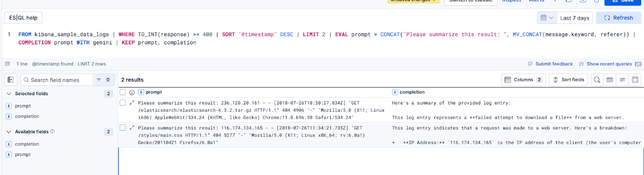
Task: Collapse the Selected fields section
Action: point(9,94)
